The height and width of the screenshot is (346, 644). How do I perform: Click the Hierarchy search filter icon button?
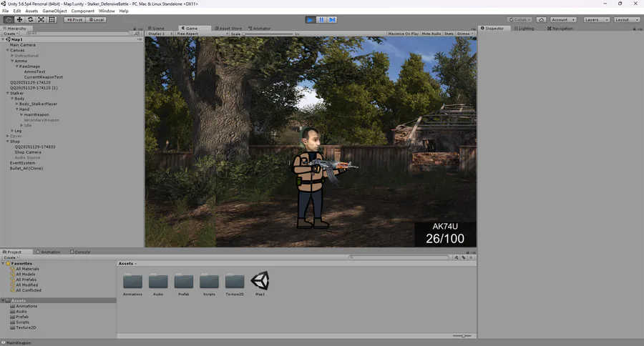[x=137, y=34]
